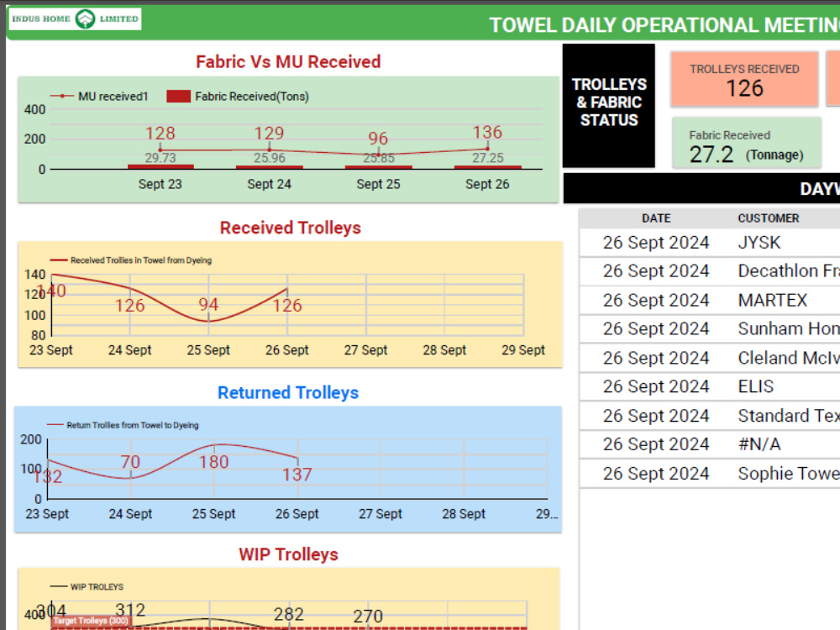This screenshot has height=630, width=840.
Task: Click the Fabric Vs MU Received title
Action: [288, 61]
